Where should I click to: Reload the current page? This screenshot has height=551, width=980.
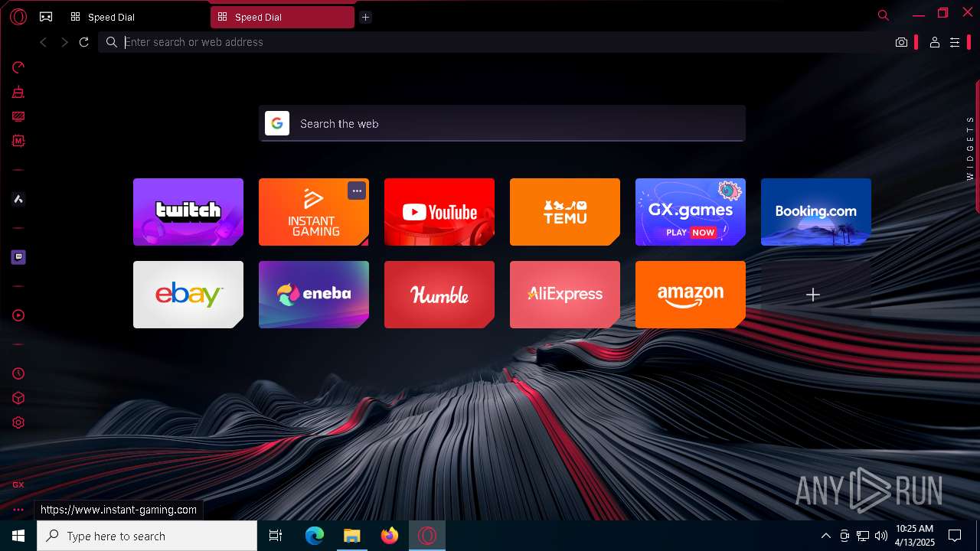[x=84, y=42]
